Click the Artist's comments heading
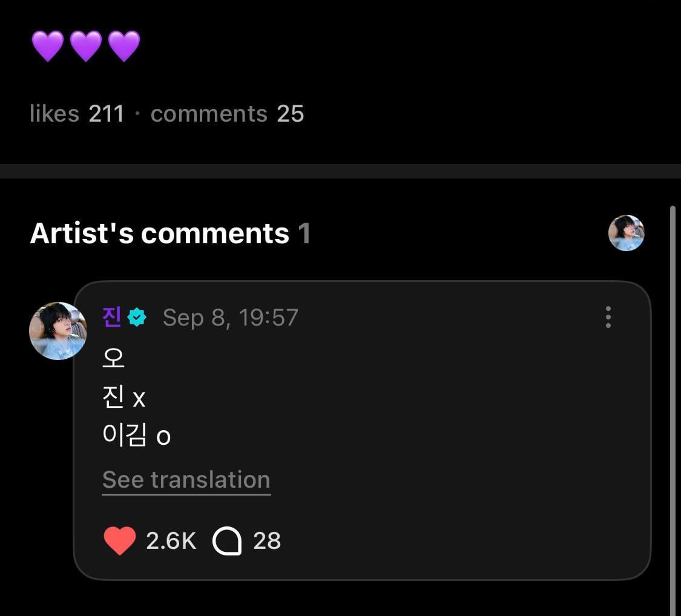The height and width of the screenshot is (616, 681). tap(159, 233)
